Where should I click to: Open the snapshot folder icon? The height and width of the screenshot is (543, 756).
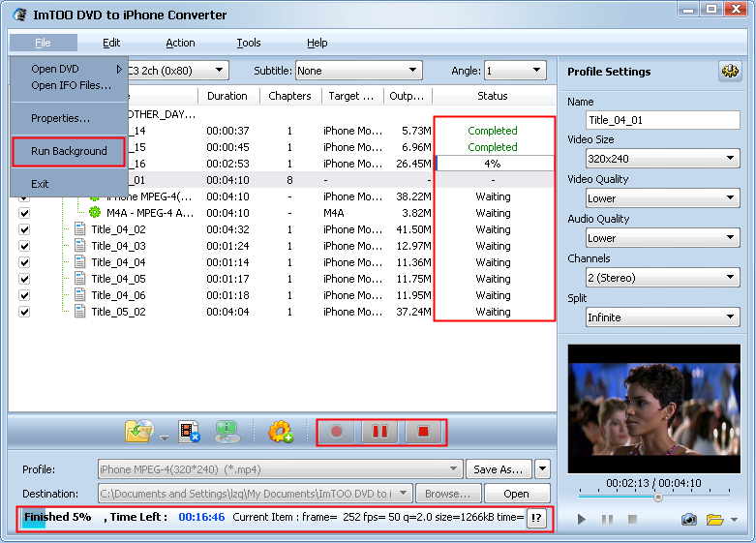click(715, 519)
